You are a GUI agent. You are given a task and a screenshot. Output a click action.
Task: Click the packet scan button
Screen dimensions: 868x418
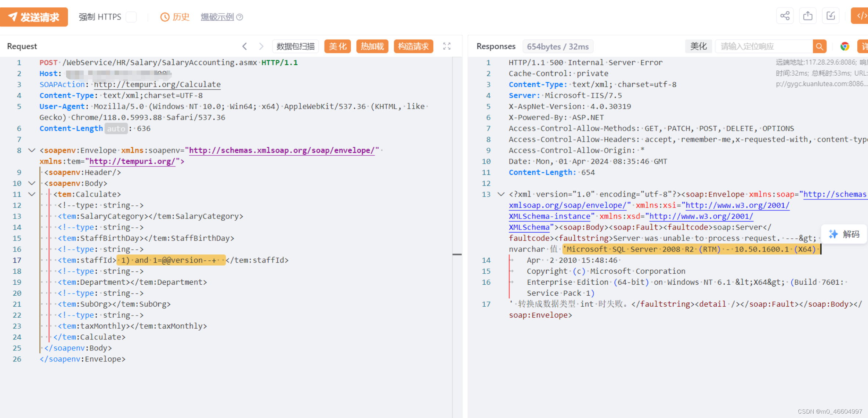pos(296,46)
